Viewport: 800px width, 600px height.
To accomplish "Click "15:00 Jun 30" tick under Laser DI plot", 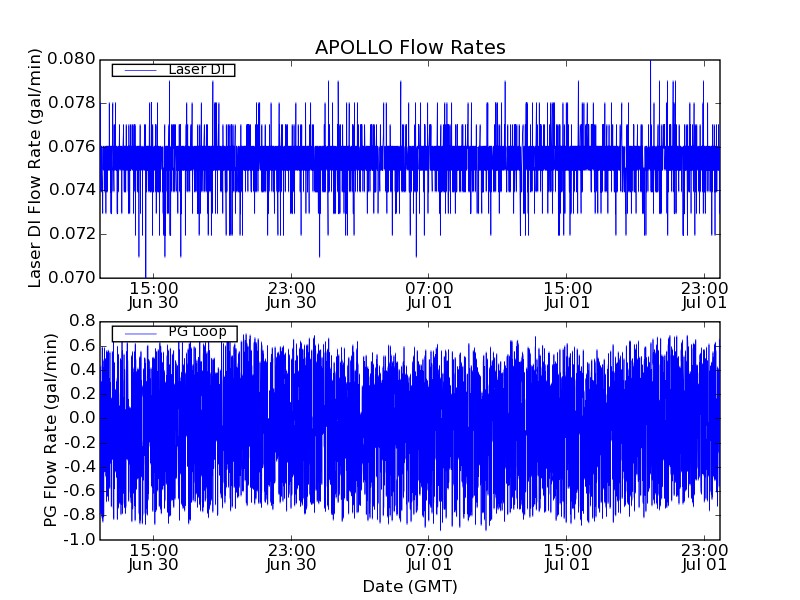I will click(x=154, y=296).
